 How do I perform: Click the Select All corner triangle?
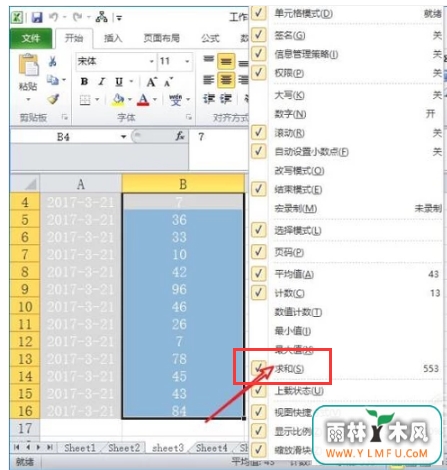click(x=31, y=183)
